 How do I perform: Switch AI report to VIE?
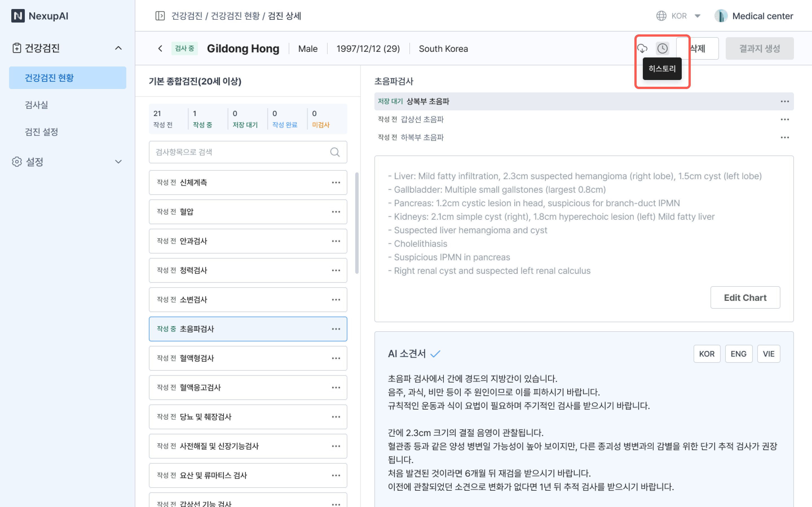point(768,354)
